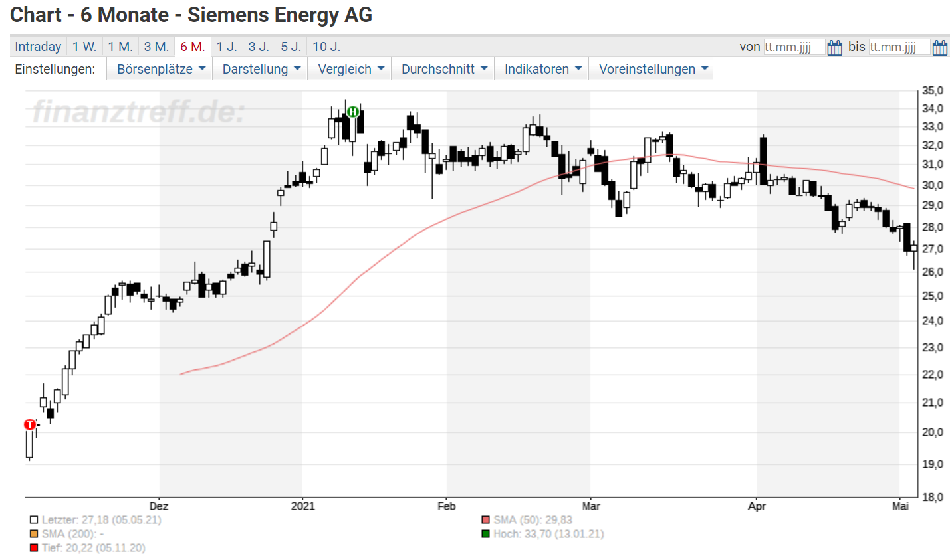Click the white Letzter legend swatch

34,520
